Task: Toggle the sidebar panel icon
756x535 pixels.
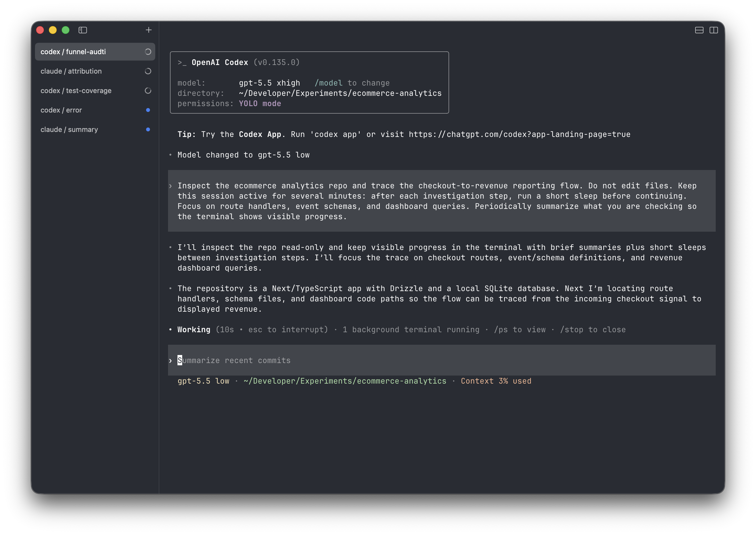Action: coord(83,30)
